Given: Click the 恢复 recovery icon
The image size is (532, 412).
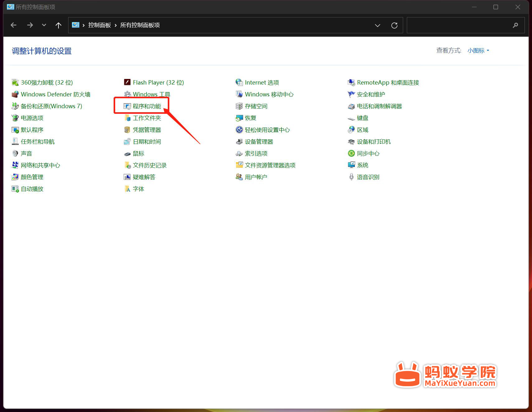Looking at the screenshot, I should [239, 118].
